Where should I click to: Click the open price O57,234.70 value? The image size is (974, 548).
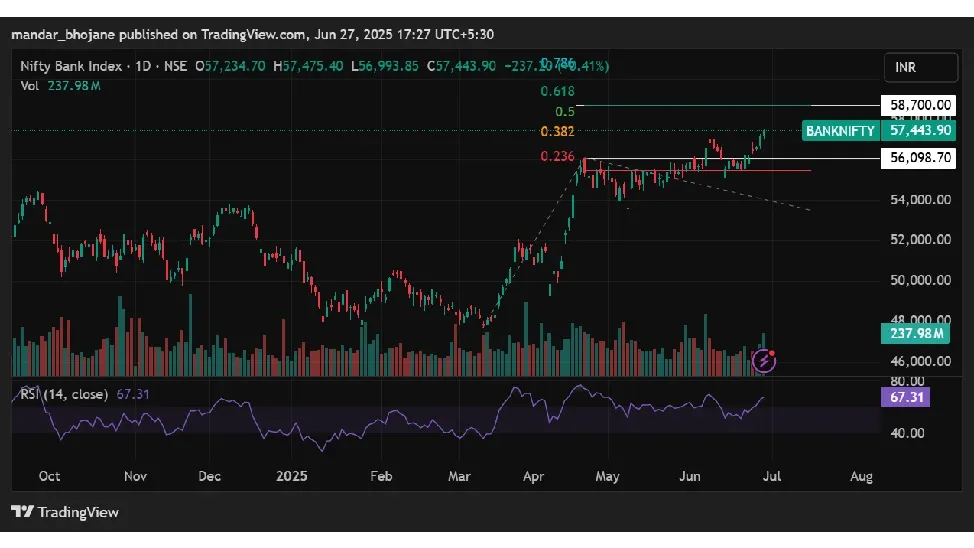[230, 66]
